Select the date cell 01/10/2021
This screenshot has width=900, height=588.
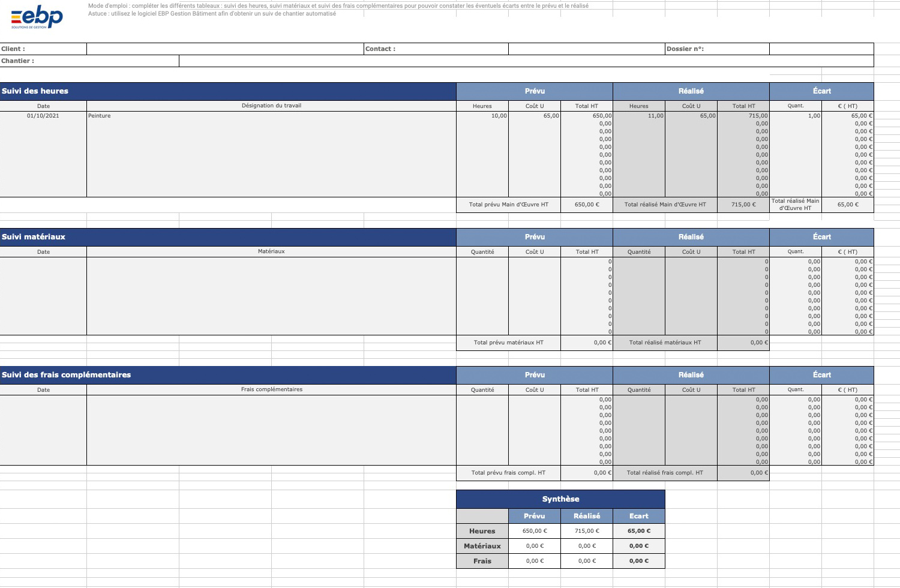pos(43,116)
